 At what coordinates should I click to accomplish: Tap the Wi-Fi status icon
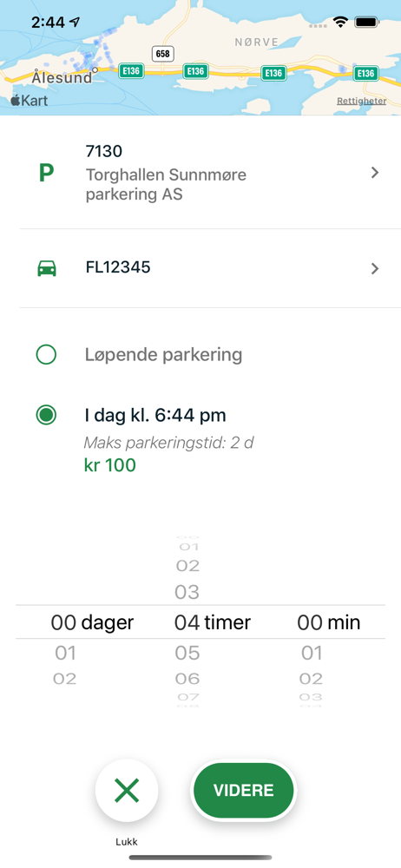pyautogui.click(x=339, y=23)
